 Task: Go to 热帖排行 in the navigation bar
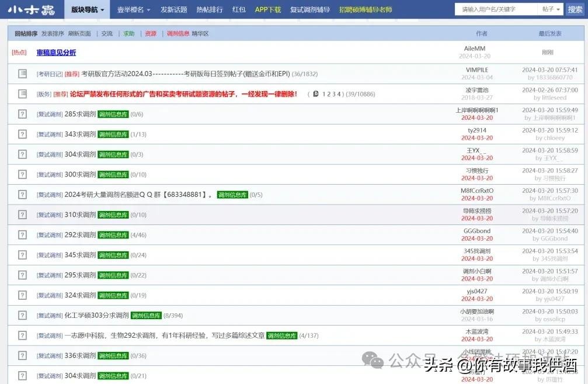point(210,10)
